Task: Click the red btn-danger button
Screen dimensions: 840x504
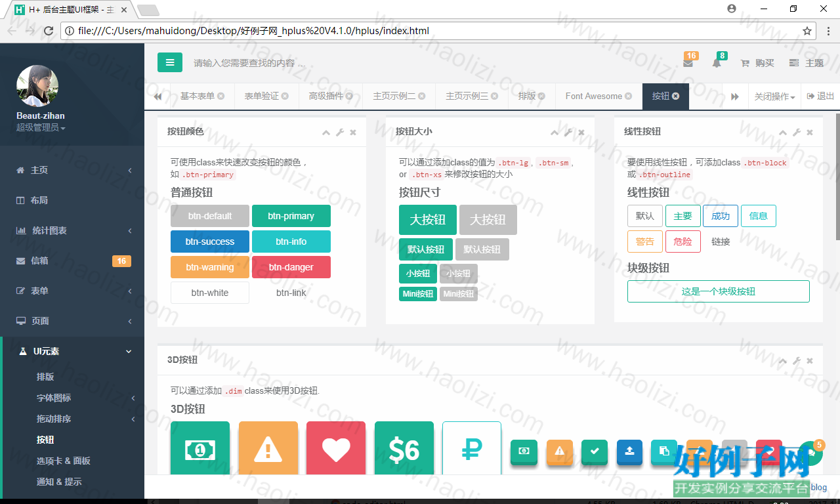Action: point(291,267)
